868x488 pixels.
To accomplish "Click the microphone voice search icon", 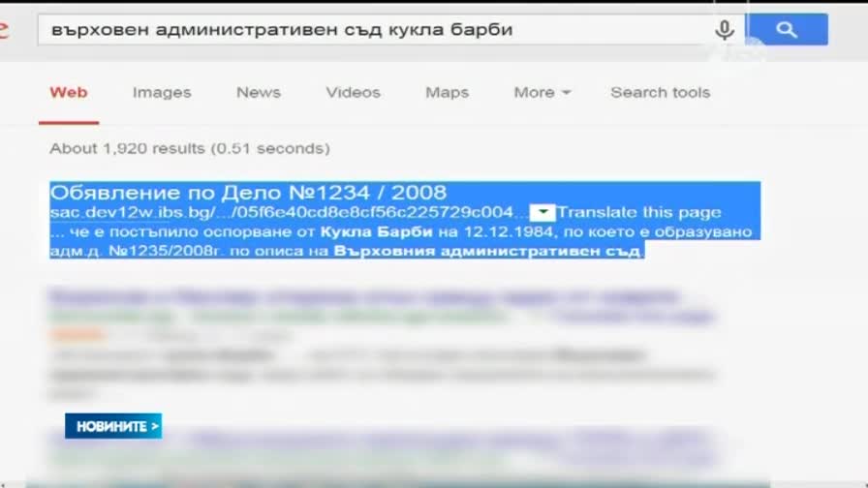I will pos(724,30).
